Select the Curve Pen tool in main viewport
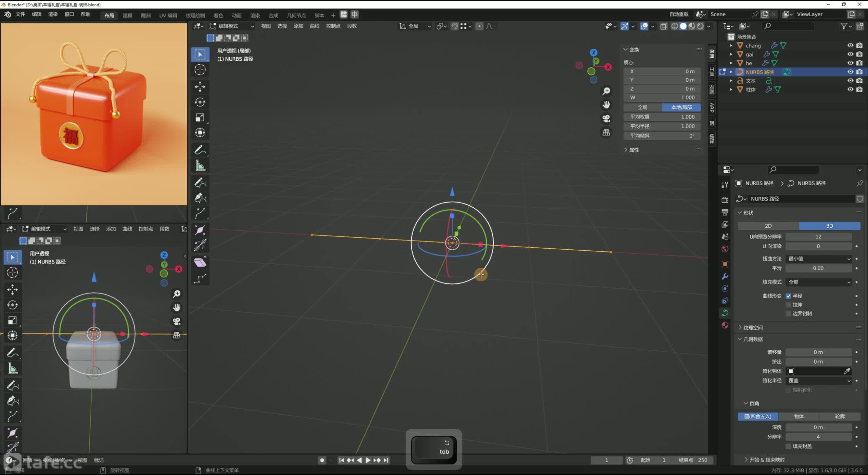 pyautogui.click(x=200, y=198)
